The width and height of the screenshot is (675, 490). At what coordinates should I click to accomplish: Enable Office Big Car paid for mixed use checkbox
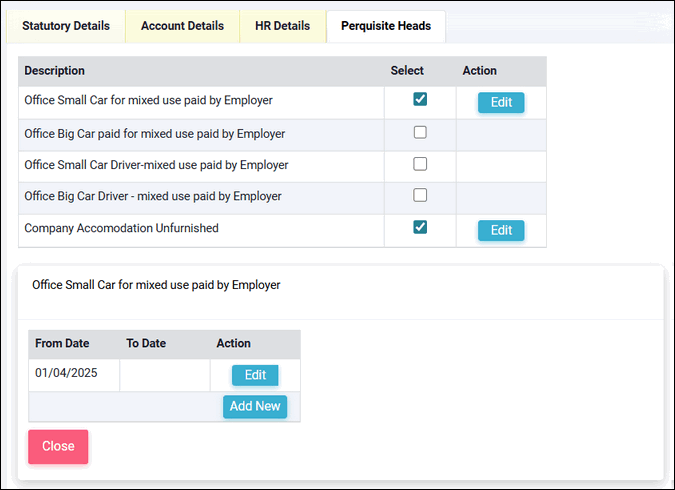pyautogui.click(x=420, y=132)
